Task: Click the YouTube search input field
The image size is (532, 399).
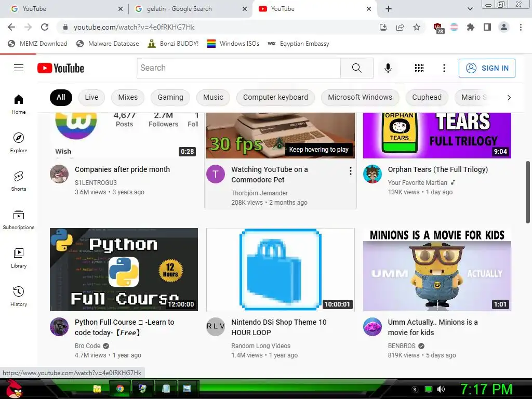Action: (238, 68)
